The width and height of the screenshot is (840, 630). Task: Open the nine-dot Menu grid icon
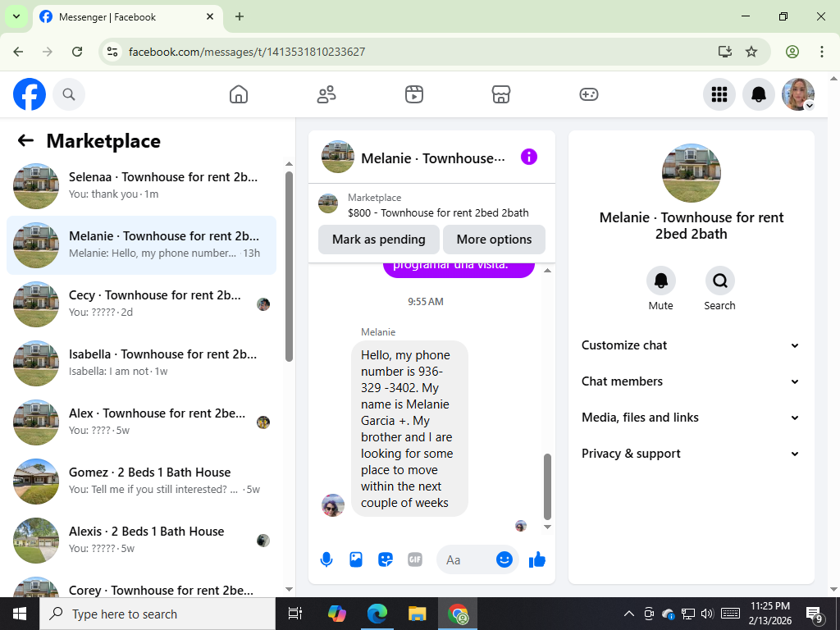coord(719,94)
